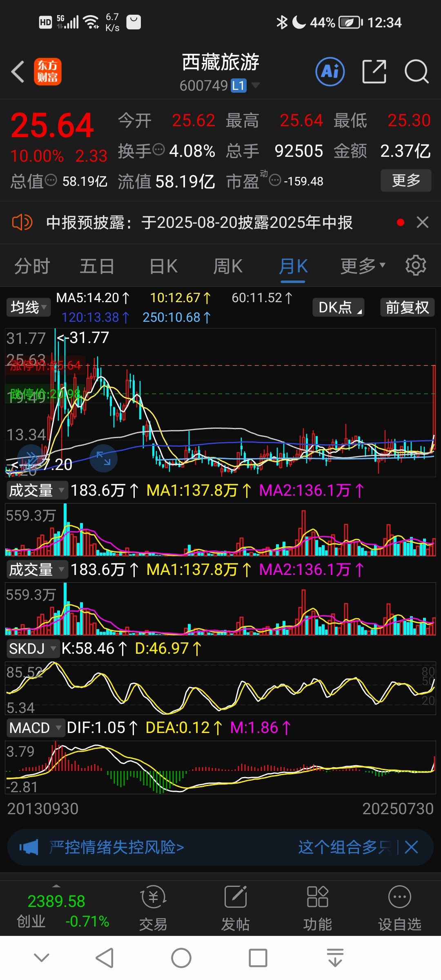
Task: Tap the back arrow icon
Action: [18, 71]
